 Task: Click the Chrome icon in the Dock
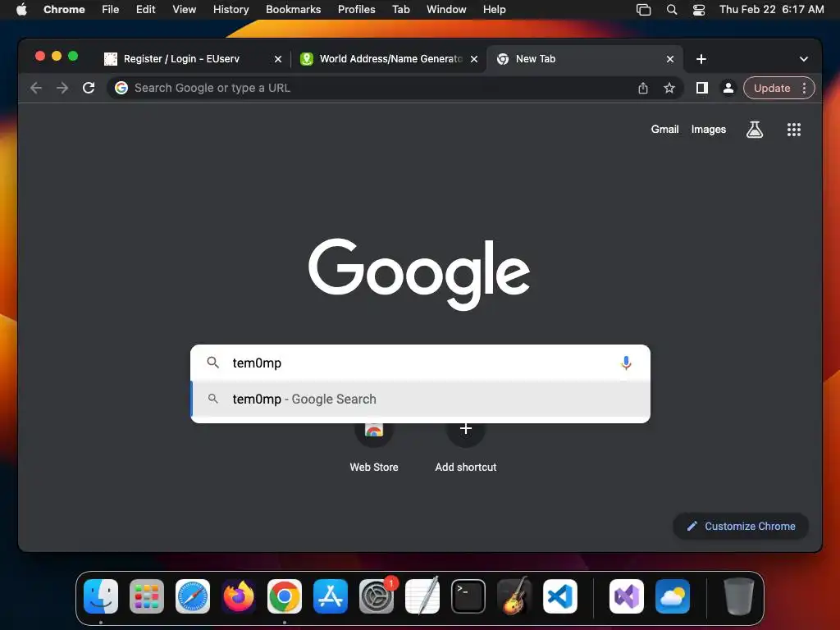[x=285, y=596]
